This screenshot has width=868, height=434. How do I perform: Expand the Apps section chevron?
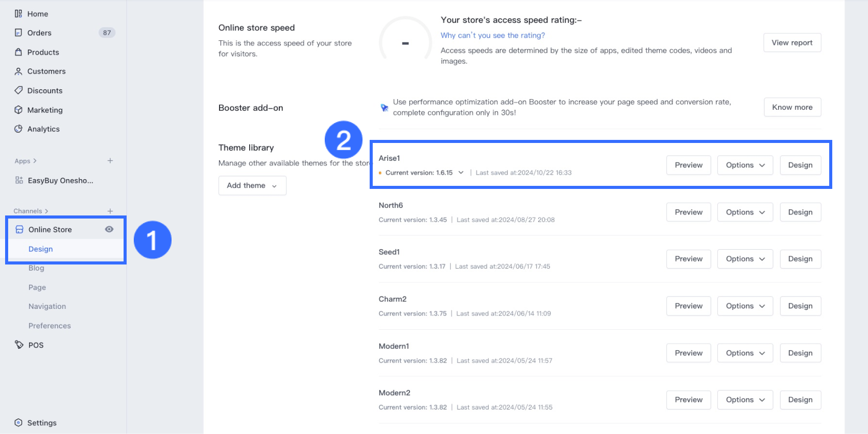tap(35, 161)
